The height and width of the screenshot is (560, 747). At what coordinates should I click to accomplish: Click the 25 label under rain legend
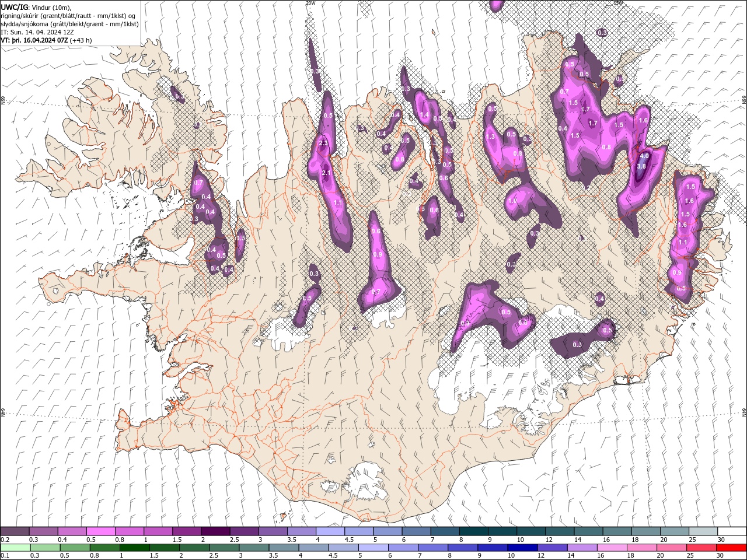click(690, 556)
